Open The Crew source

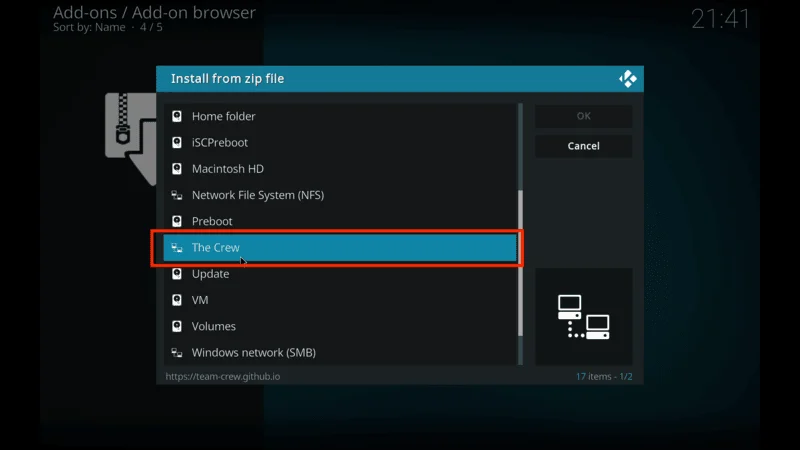coord(340,247)
